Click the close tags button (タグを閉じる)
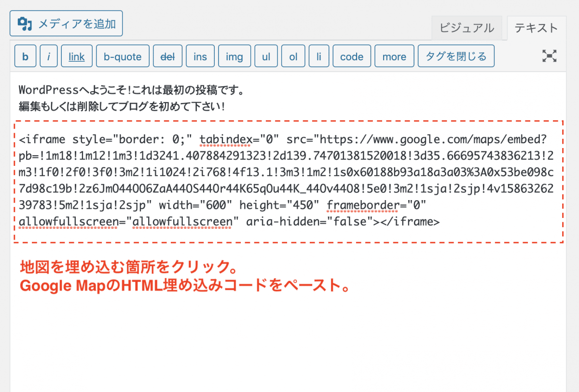This screenshot has height=392, width=579. 456,56
